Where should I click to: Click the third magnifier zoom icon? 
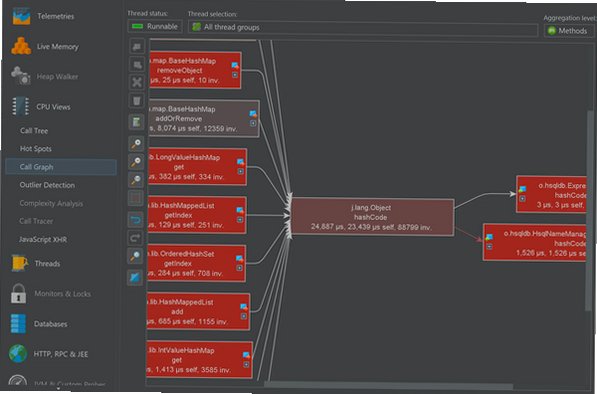(x=136, y=180)
